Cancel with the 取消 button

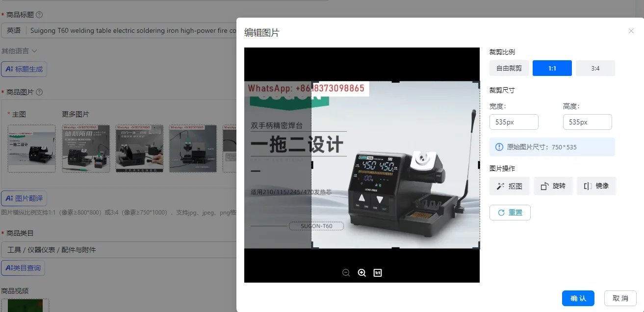[x=620, y=298]
